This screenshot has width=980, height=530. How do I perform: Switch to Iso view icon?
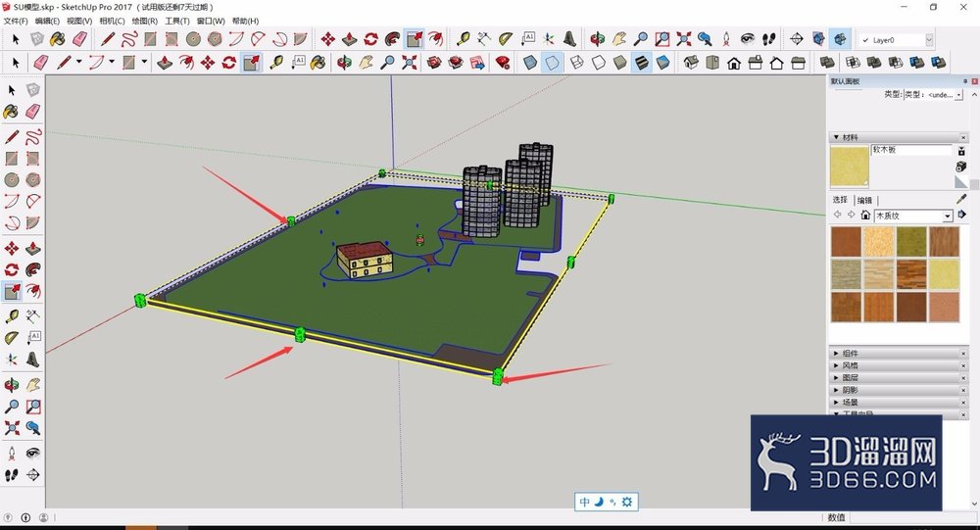tap(691, 63)
